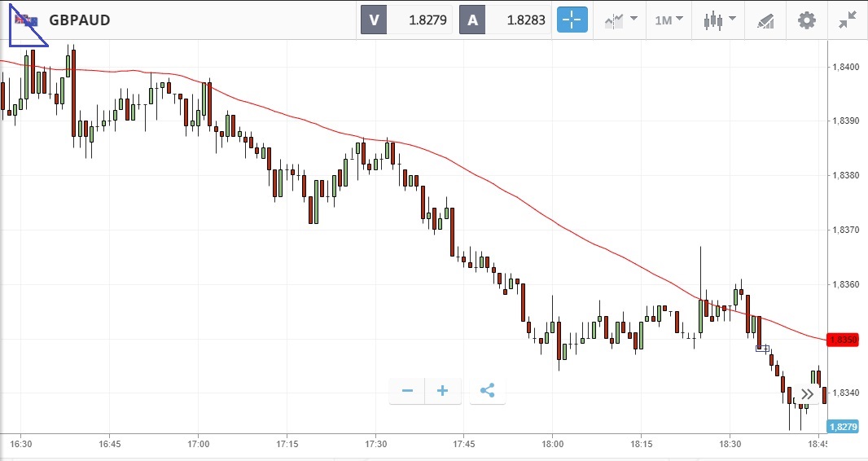Zoom out the chart with minus

[x=407, y=391]
